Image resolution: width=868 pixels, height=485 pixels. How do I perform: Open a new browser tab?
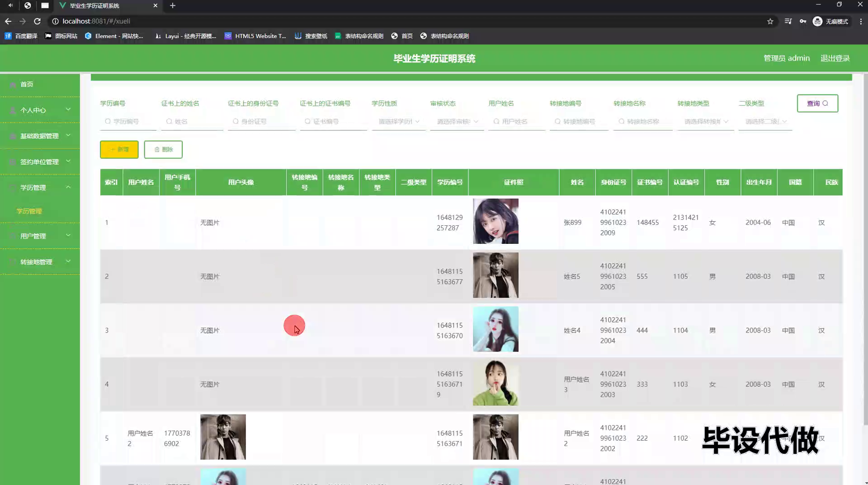[173, 5]
